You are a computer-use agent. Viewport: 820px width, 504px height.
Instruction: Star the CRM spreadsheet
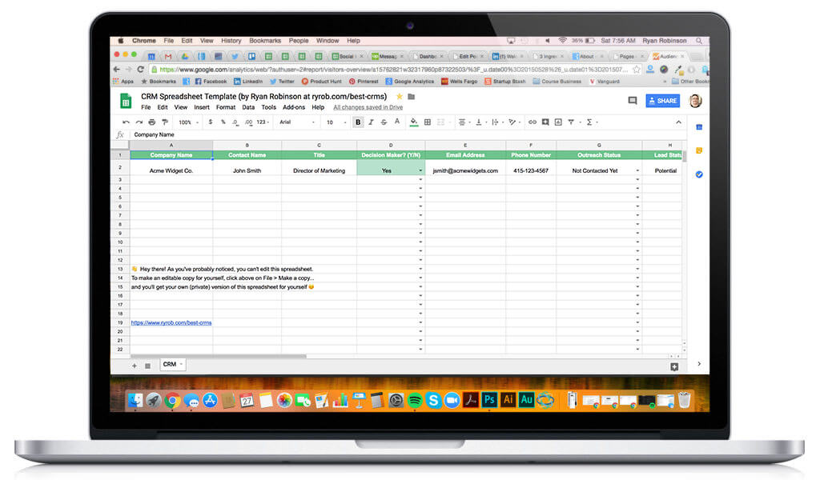pos(400,95)
